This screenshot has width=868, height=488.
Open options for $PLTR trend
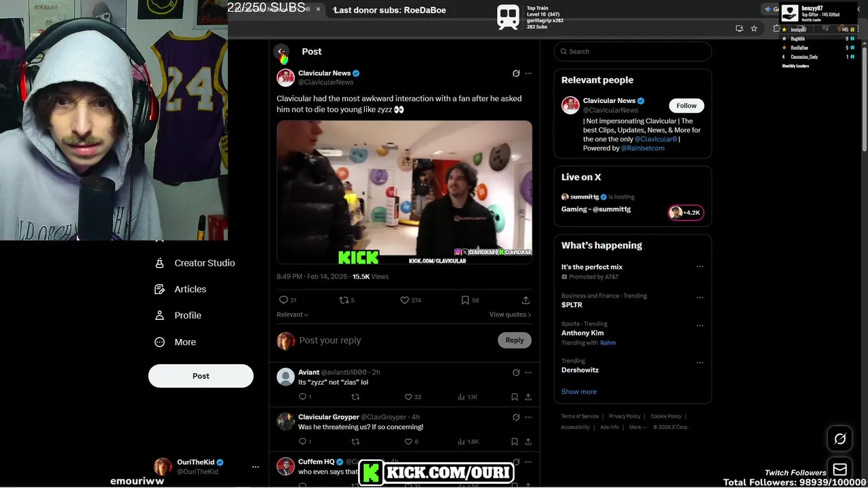[700, 297]
